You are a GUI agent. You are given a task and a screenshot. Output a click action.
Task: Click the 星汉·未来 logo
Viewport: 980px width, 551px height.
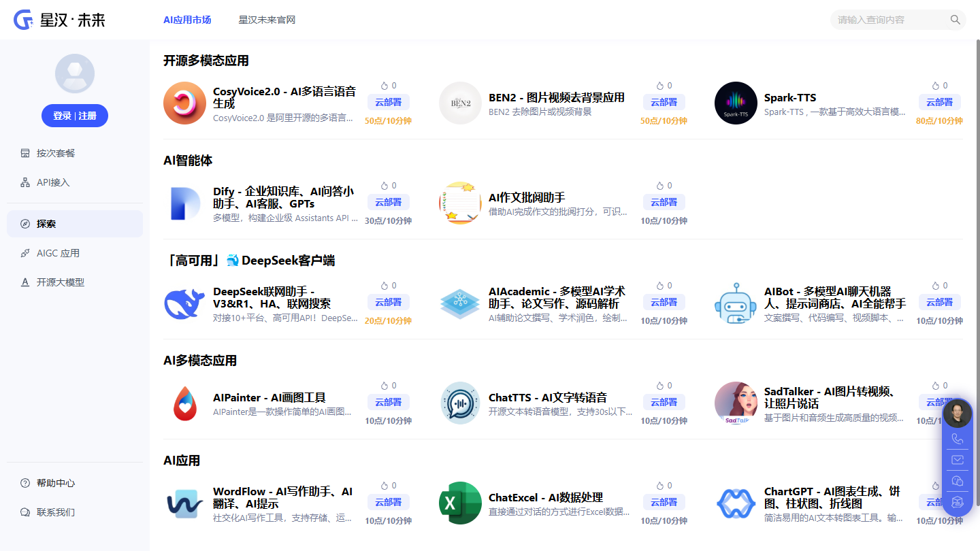pos(60,20)
